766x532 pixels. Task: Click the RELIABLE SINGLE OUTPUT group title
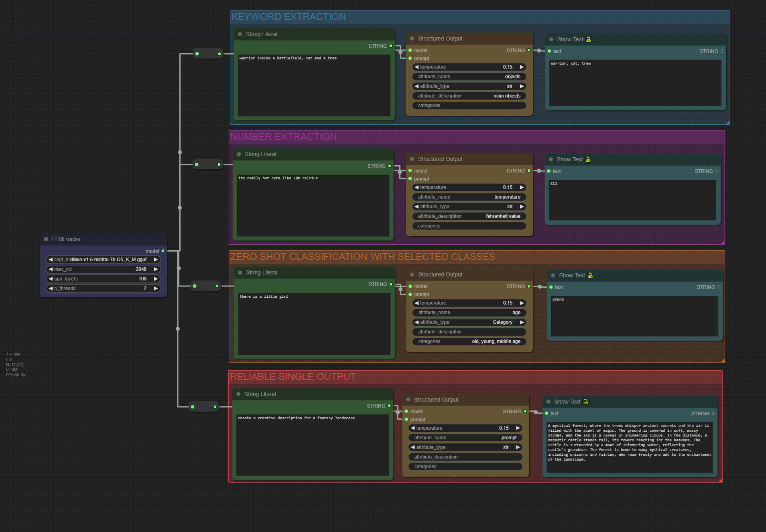click(293, 377)
